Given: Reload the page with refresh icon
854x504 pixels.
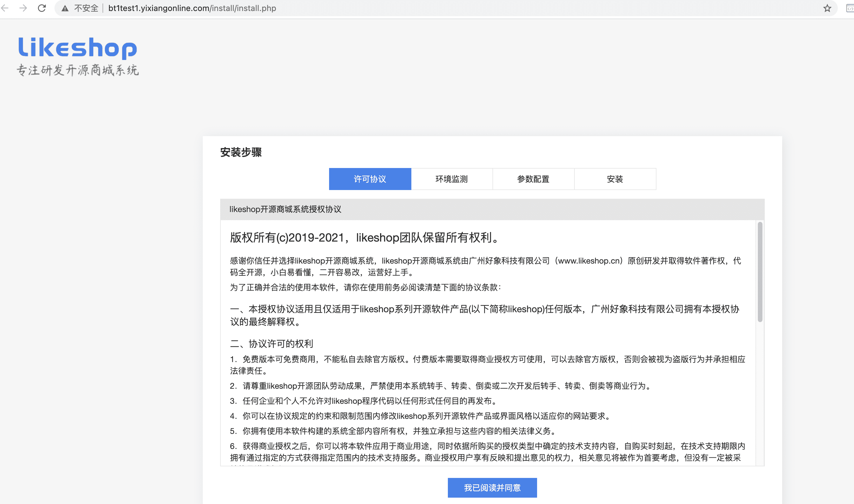Looking at the screenshot, I should pyautogui.click(x=42, y=8).
